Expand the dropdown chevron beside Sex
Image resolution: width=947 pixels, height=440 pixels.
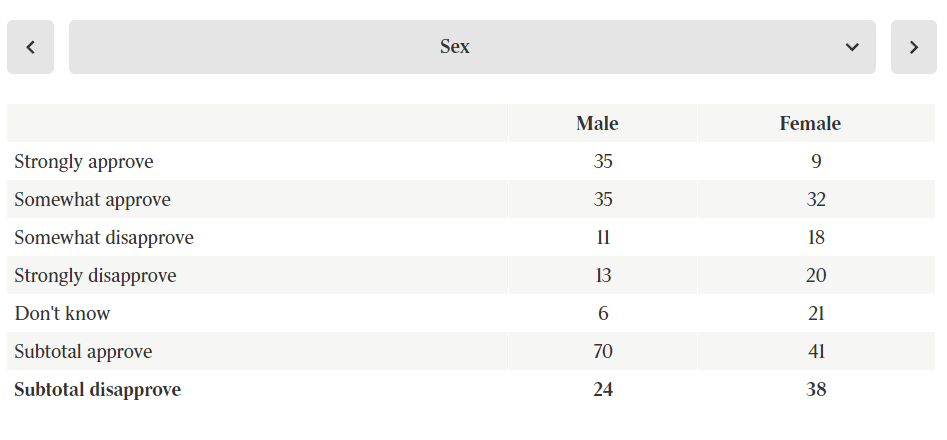point(852,47)
